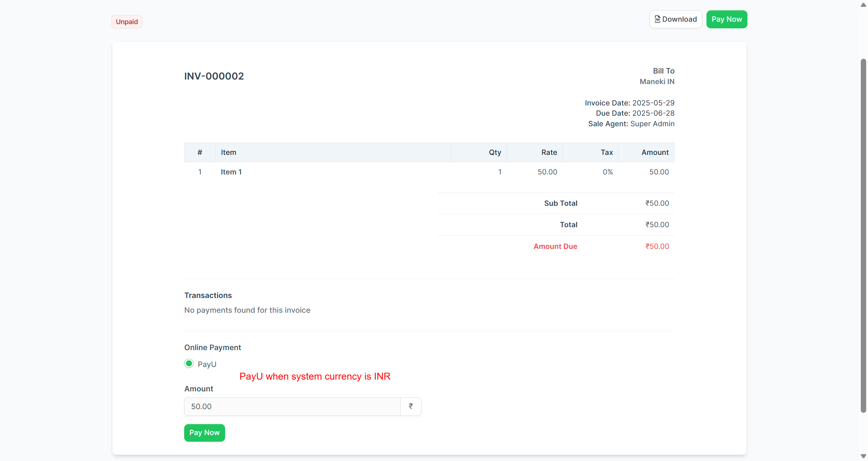Click the rupee symbol beside the amount field
Image resolution: width=868 pixels, height=461 pixels.
tap(410, 406)
